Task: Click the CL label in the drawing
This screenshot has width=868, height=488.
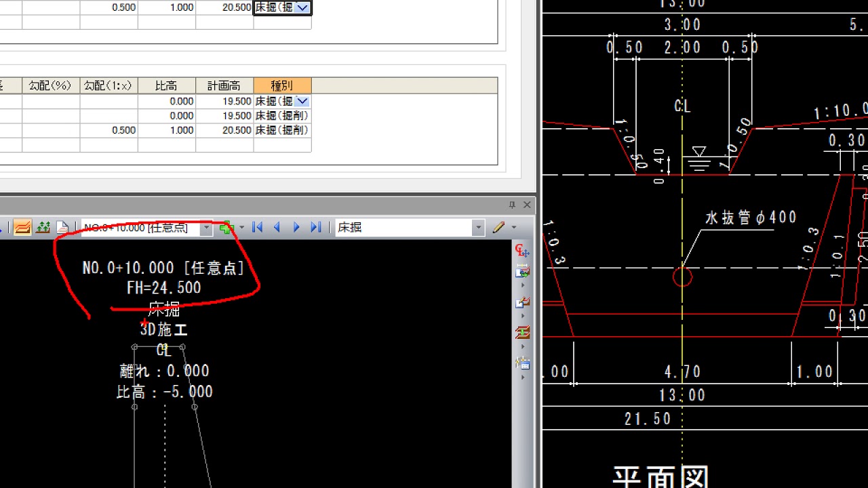Action: [682, 107]
